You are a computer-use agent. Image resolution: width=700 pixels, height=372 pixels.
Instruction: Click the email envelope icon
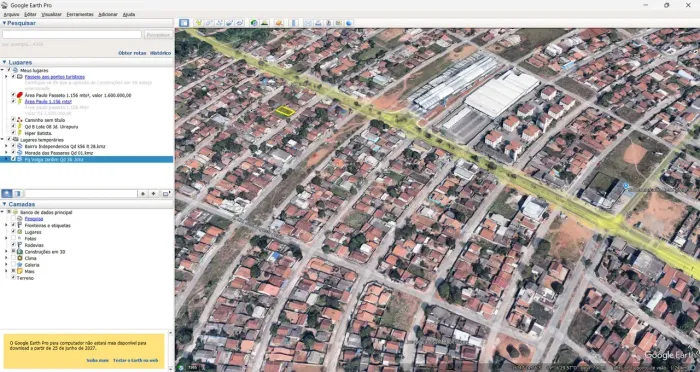click(308, 23)
